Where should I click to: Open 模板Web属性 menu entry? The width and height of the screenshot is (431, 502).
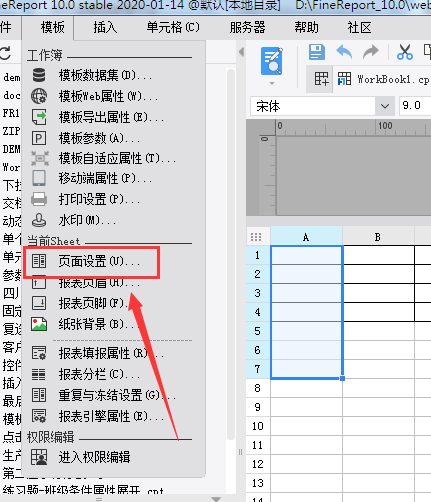109,96
